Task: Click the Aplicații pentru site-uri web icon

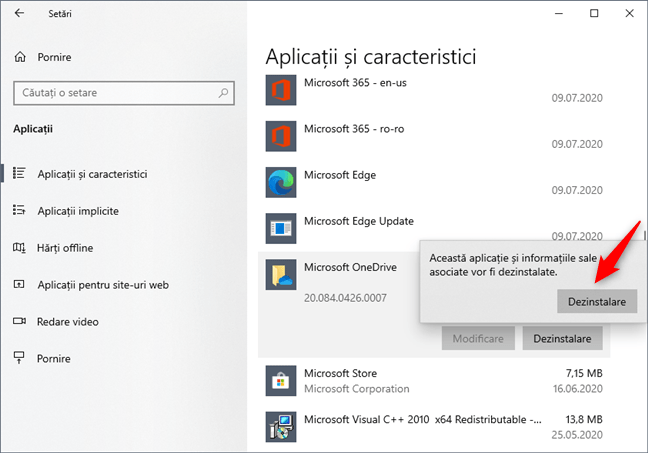Action: (19, 284)
